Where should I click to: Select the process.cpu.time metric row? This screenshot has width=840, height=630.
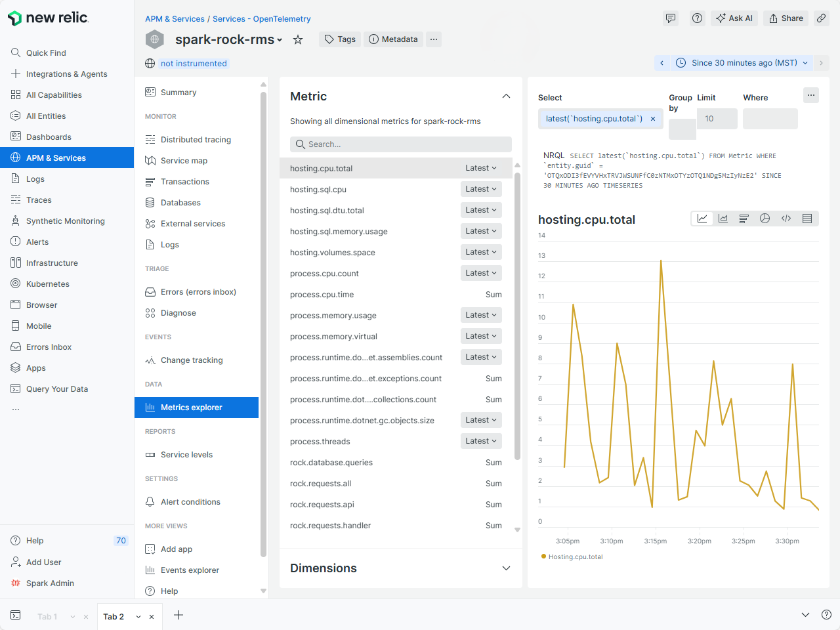(396, 294)
